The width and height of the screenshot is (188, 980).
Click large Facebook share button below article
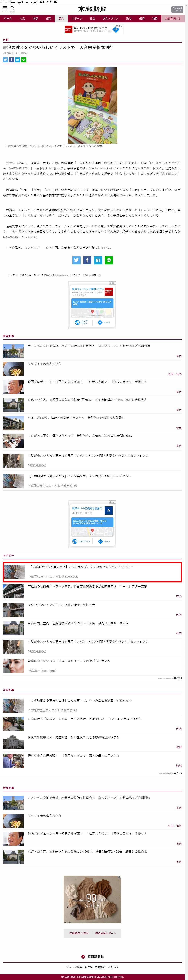tap(87, 260)
